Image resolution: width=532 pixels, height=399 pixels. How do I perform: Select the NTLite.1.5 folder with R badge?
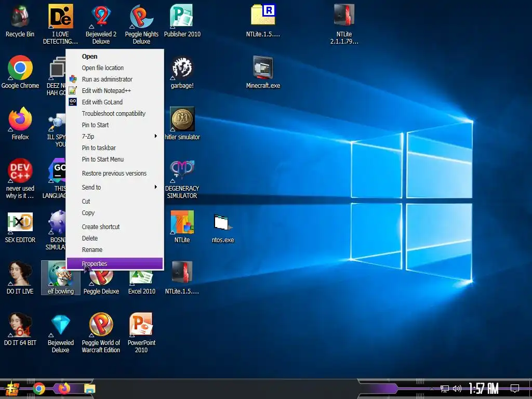(263, 20)
